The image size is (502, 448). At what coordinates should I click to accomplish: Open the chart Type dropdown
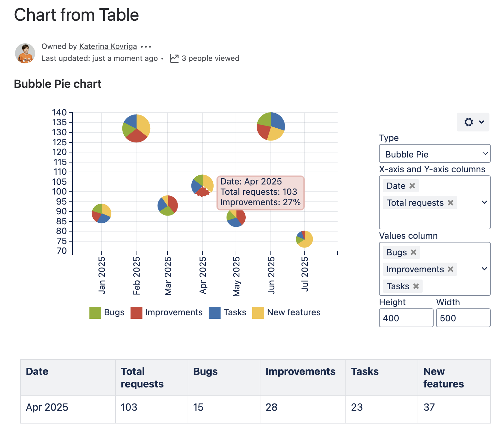(x=435, y=154)
